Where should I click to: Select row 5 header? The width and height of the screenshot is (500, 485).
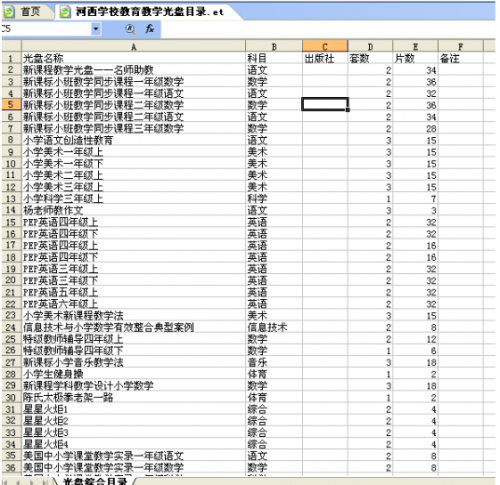(11, 104)
